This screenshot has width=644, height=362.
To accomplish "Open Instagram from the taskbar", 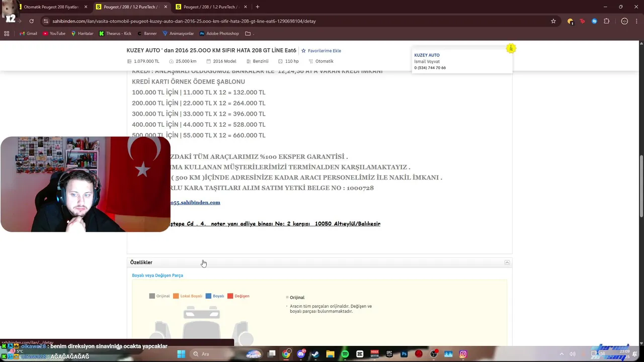I will (463, 354).
